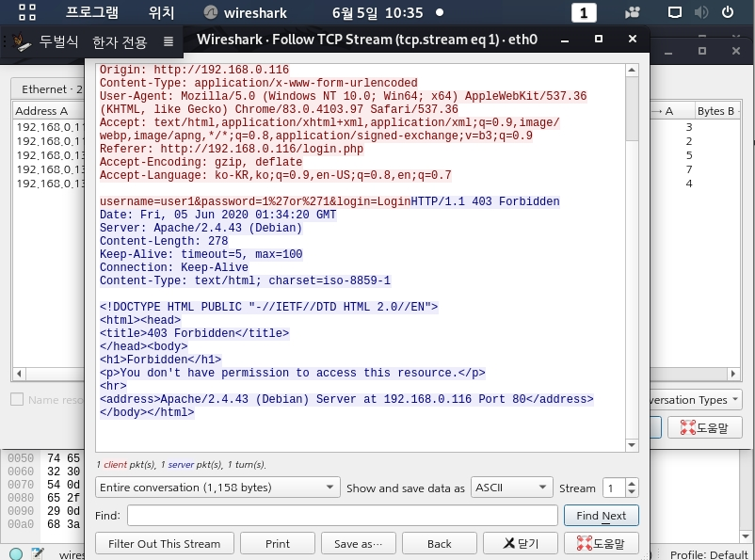Click the Referer login.php header line
This screenshot has width=755, height=560.
click(232, 149)
